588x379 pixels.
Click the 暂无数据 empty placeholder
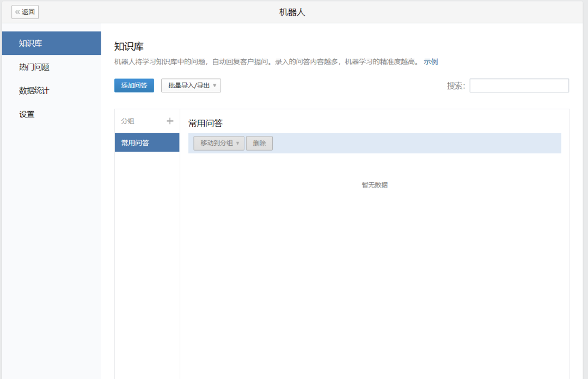(x=375, y=185)
